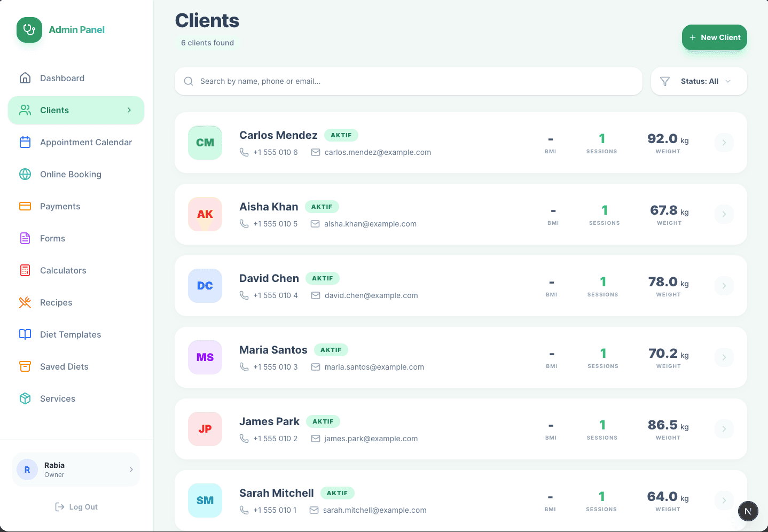Open Saved Diets in sidebar
Viewport: 768px width, 532px height.
pyautogui.click(x=76, y=366)
